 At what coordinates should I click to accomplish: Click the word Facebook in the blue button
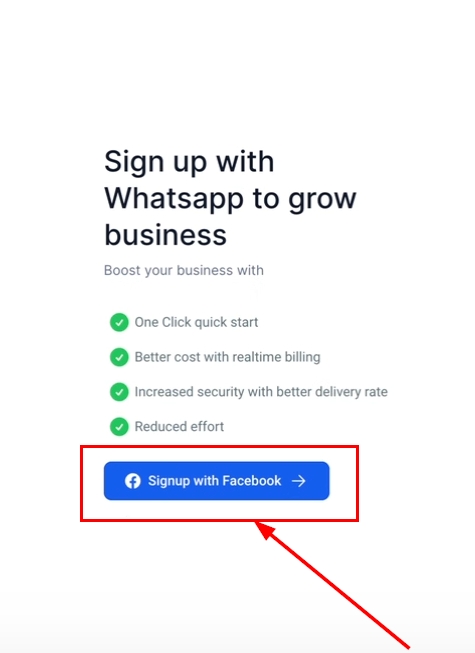251,481
